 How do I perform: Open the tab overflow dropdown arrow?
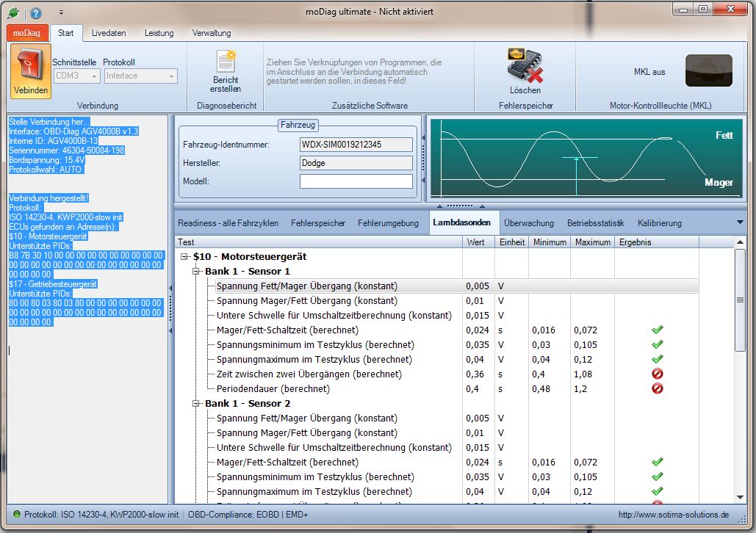(739, 222)
